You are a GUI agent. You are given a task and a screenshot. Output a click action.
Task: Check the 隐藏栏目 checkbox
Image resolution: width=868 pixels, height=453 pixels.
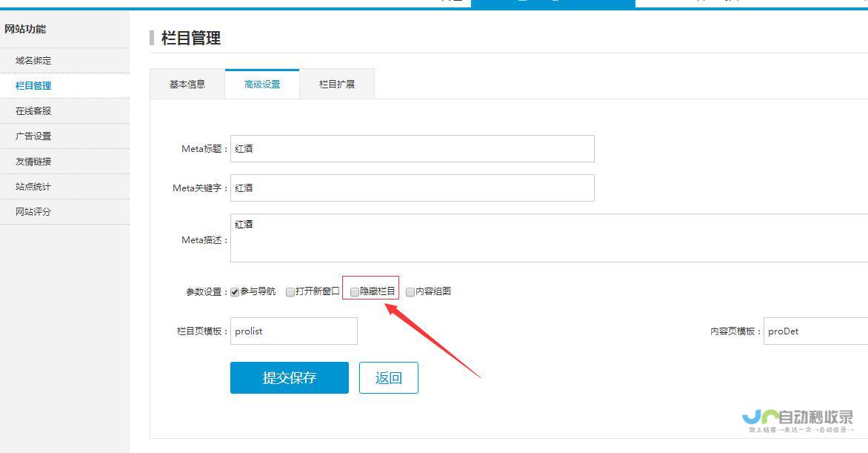coord(354,292)
